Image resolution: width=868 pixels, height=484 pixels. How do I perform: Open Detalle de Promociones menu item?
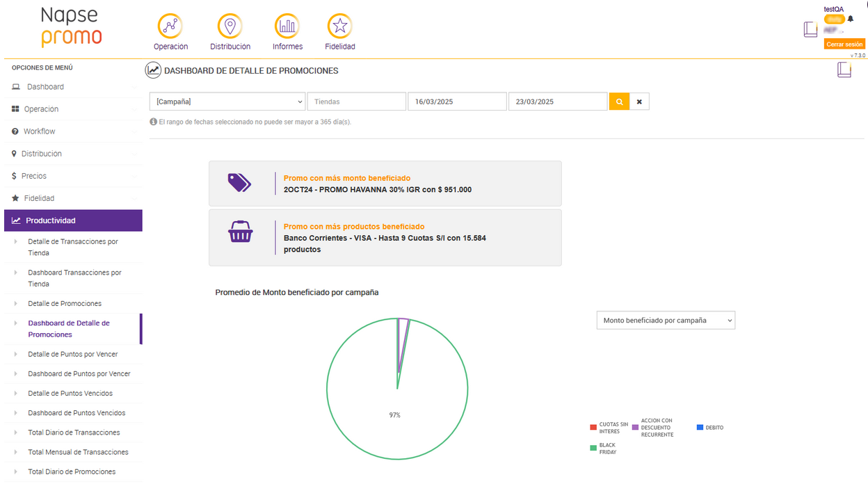65,304
